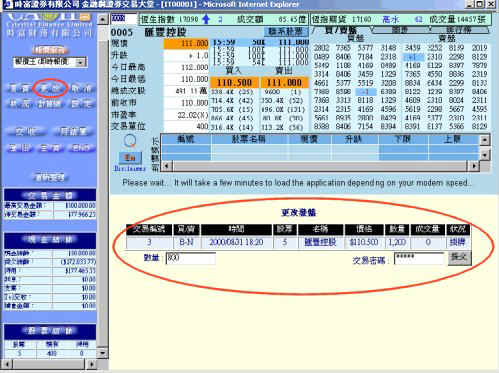Switch to the 排行榜 ranking tab
499x373 pixels.
click(x=459, y=30)
